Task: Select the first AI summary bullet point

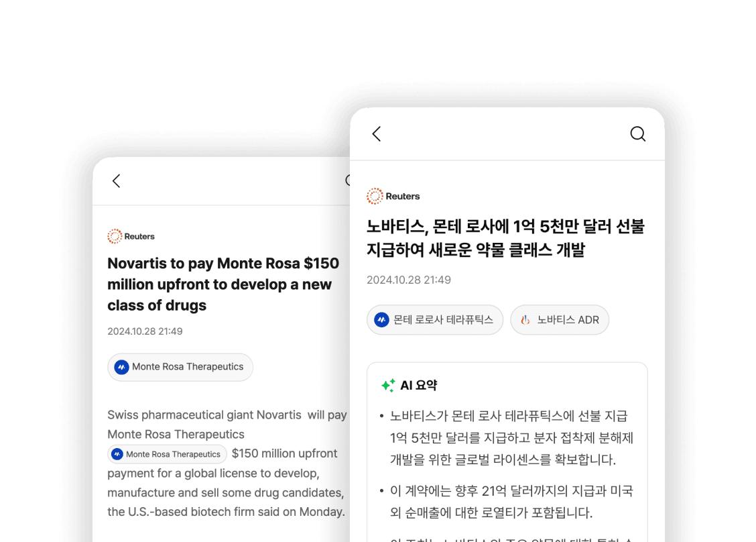Action: (511, 438)
